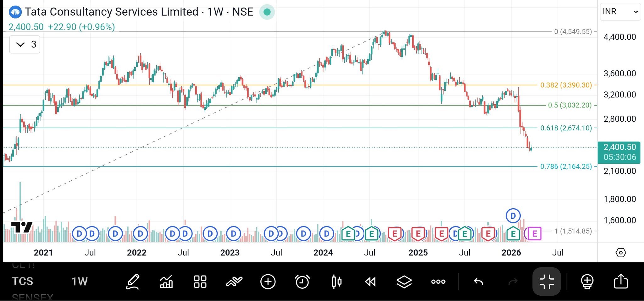Tap the 2,100.00 price axis label
This screenshot has width=644, height=301.
(x=620, y=171)
